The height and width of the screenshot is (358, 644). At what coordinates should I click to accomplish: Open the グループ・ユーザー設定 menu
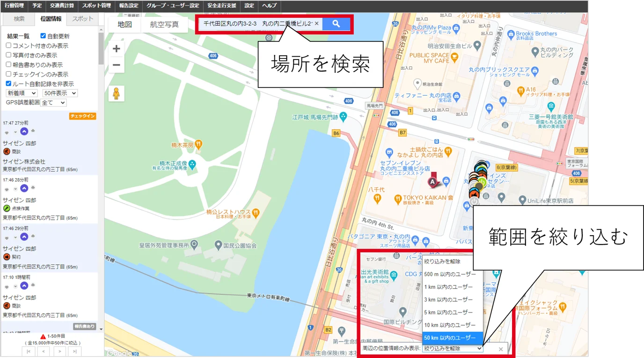tap(173, 6)
